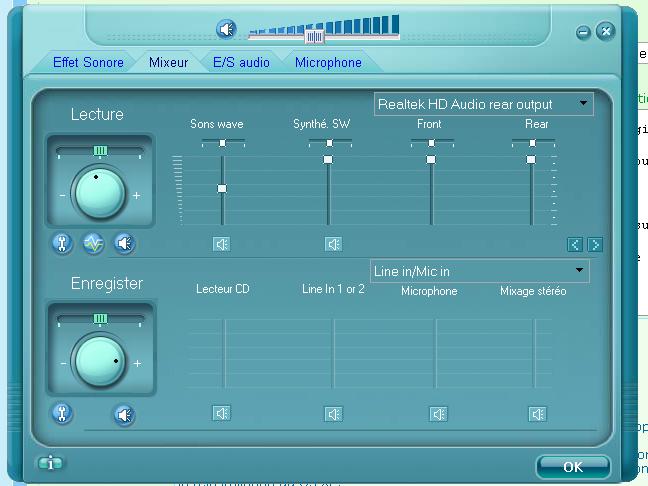648x486 pixels.
Task: Open the wrench settings icon under Lecture
Action: click(x=62, y=243)
